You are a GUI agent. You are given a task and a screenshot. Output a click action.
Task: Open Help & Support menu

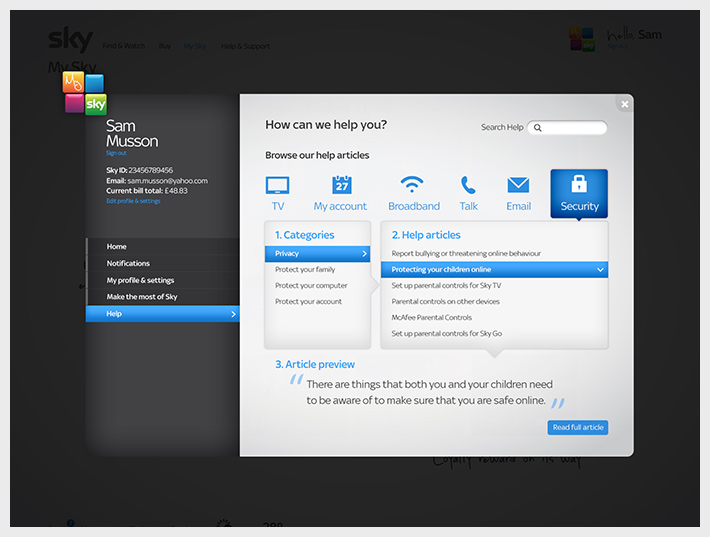pos(245,46)
